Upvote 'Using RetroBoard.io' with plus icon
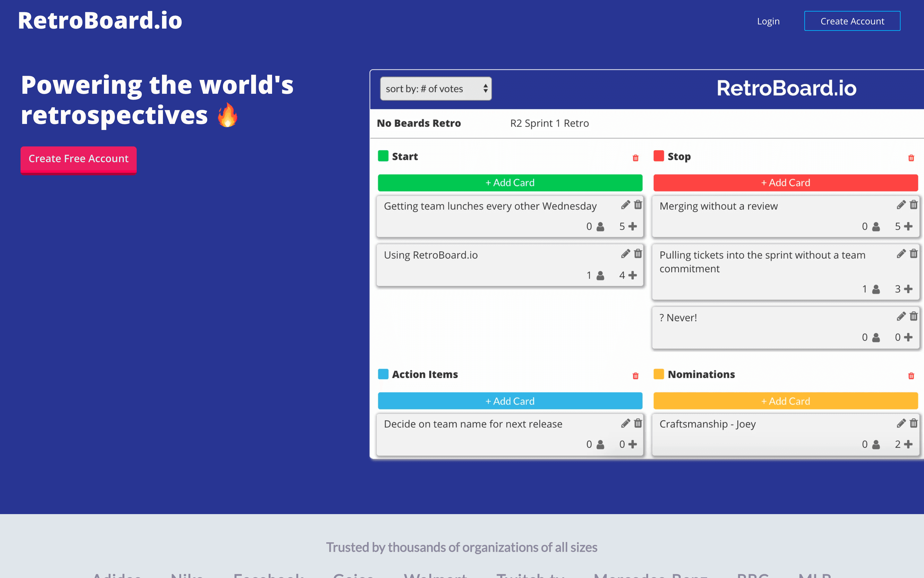924x578 pixels. pos(633,275)
